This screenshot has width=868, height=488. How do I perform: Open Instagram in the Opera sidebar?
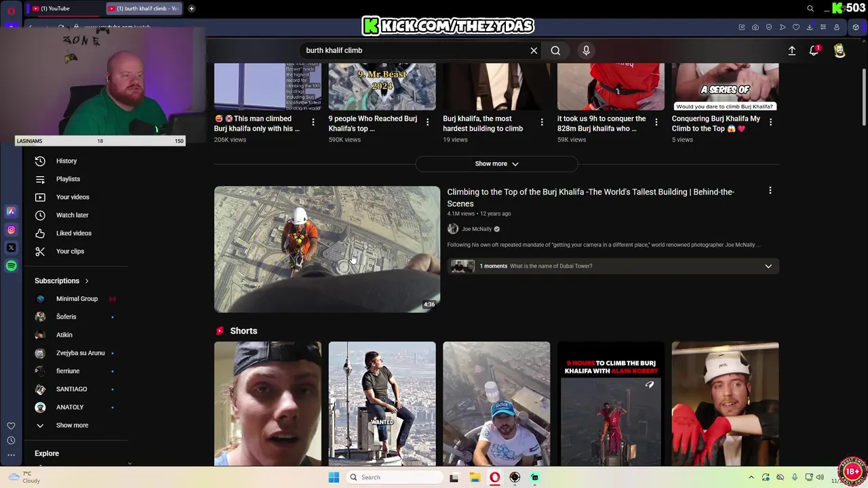(11, 230)
